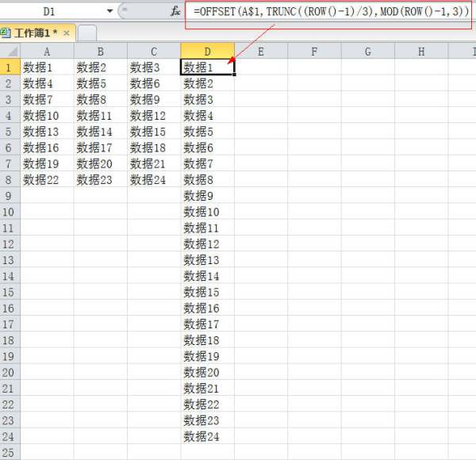Viewport: 476px width, 460px height.
Task: Select column A header
Action: pos(47,52)
